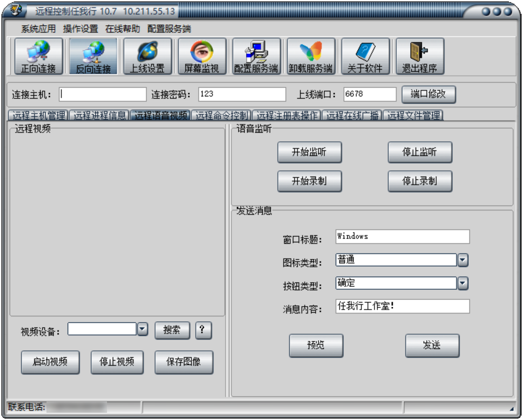Click the 退出程序 (exit program) toolbar icon
Screen dimensions: 523x420
tap(420, 55)
